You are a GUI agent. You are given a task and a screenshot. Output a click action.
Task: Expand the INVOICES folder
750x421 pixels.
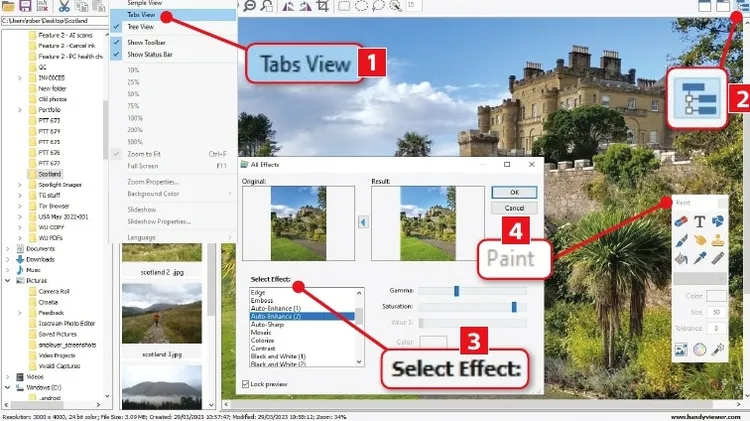(20, 78)
